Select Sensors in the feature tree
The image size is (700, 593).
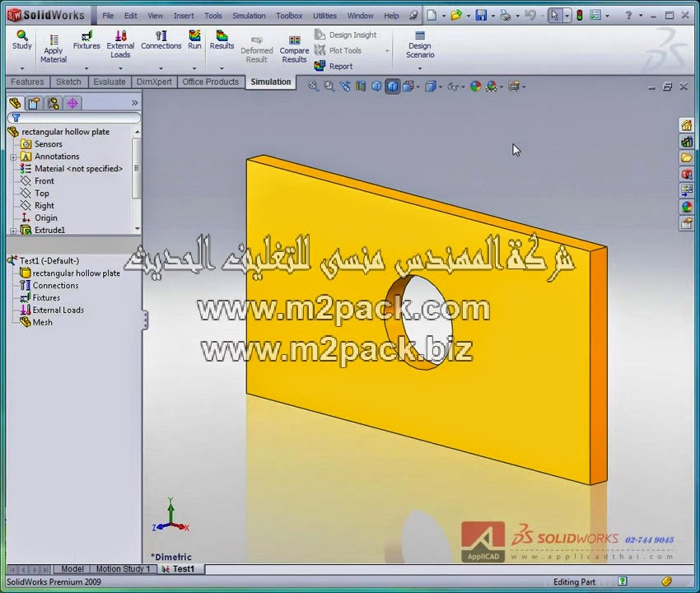coord(41,144)
